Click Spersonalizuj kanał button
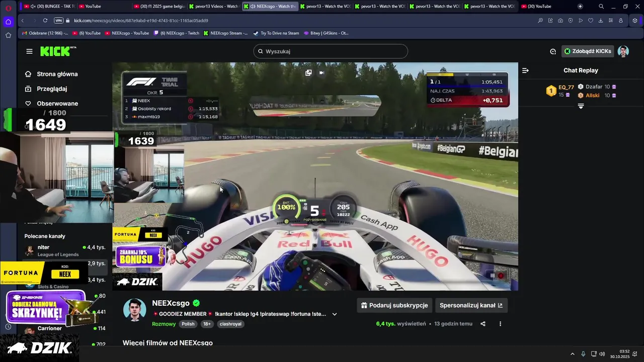Viewport: 644px width, 362px height. 471,305
